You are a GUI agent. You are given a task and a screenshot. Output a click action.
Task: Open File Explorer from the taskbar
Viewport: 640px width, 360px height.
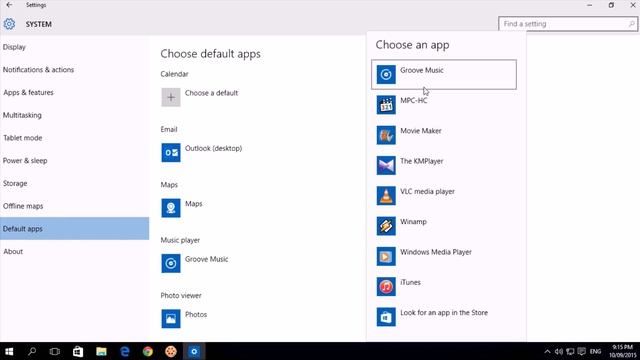coord(101,351)
